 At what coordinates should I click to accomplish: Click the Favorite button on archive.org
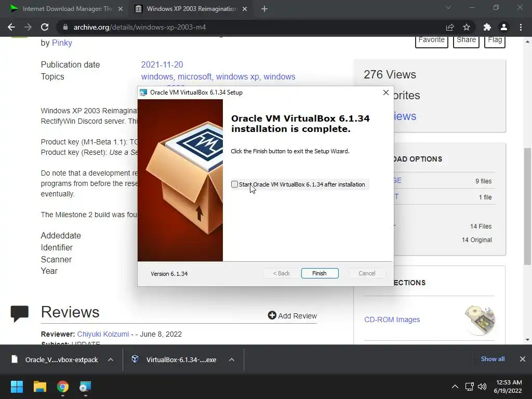(432, 41)
